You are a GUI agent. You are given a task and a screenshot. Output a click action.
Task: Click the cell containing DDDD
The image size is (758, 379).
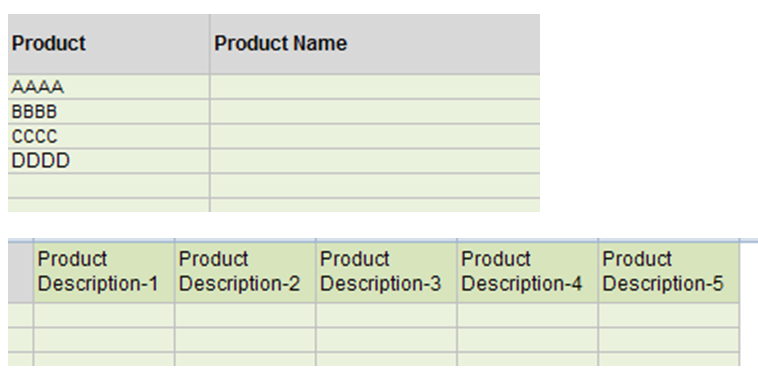tap(109, 161)
